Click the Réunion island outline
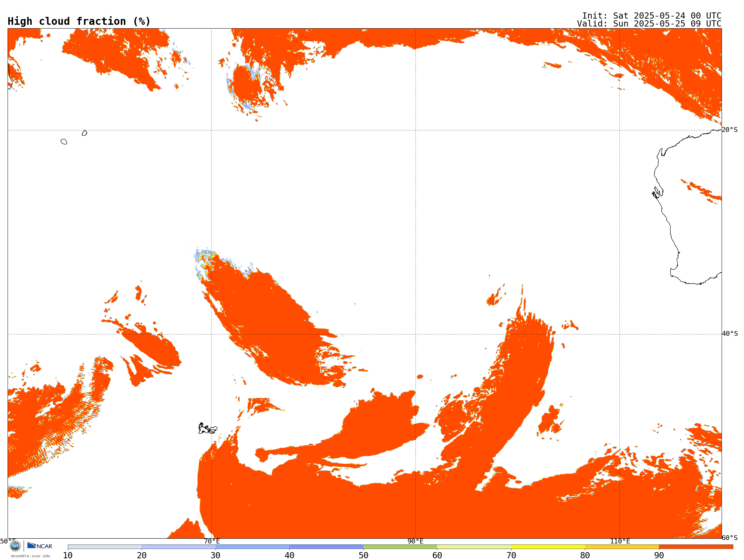The image size is (744, 560). (64, 142)
